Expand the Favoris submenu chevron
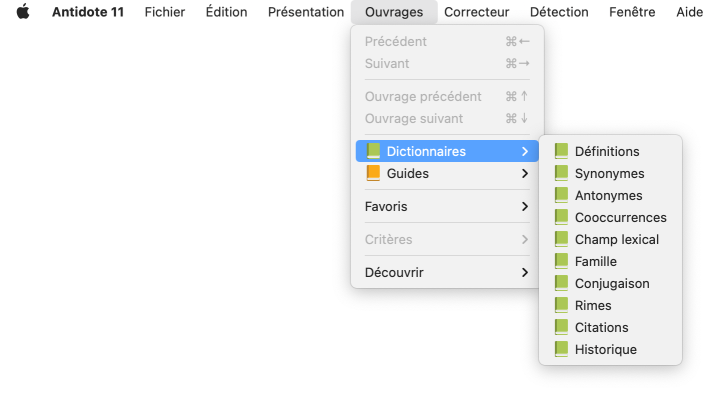This screenshot has height=406, width=722. pos(525,207)
